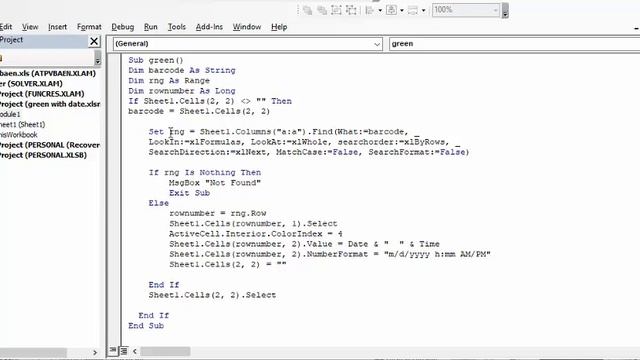Click the procedure box showing green

click(514, 44)
